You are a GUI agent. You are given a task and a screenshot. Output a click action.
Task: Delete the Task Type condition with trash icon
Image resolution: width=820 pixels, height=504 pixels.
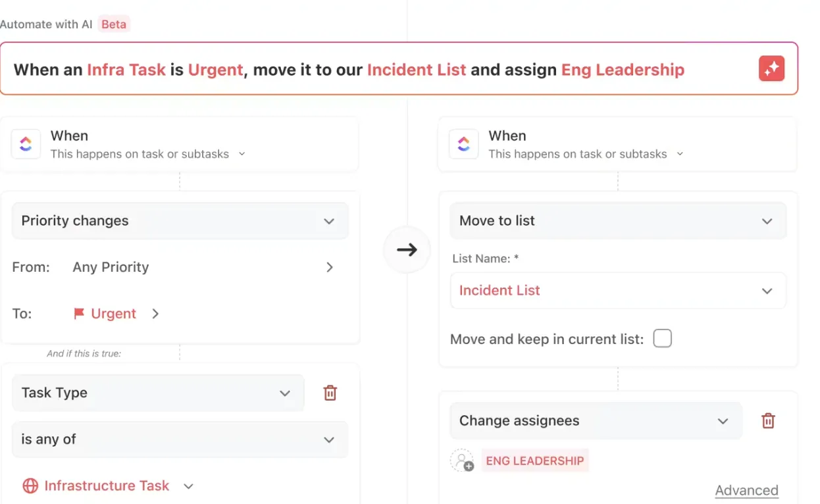point(330,393)
